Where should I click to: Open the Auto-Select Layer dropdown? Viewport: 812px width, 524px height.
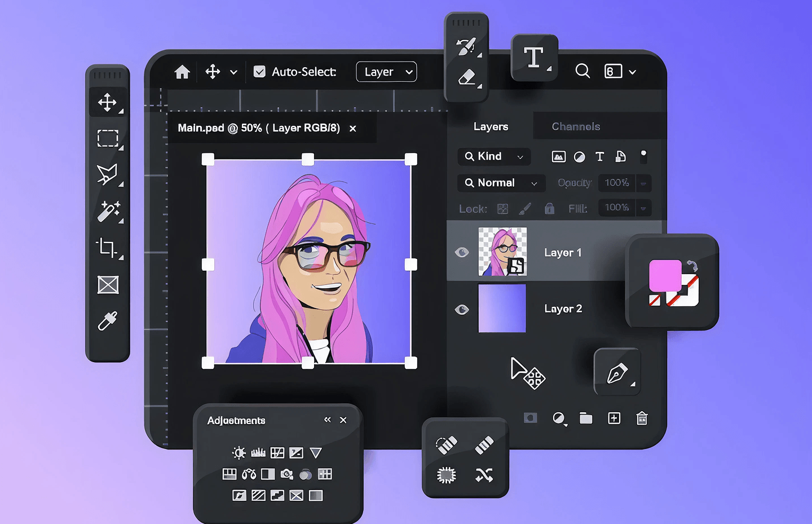click(386, 72)
